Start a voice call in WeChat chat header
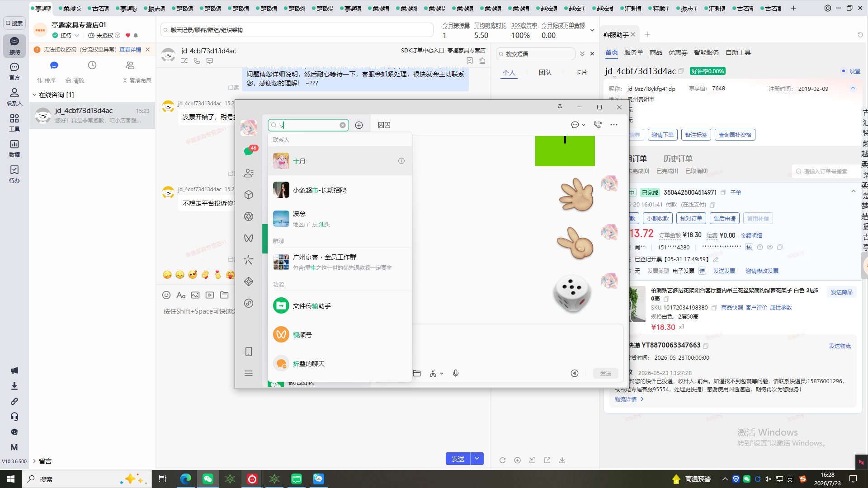This screenshot has width=868, height=488. (598, 125)
